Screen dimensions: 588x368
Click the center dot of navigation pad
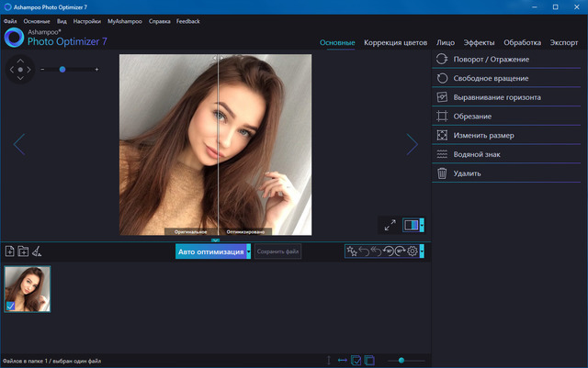coord(20,70)
